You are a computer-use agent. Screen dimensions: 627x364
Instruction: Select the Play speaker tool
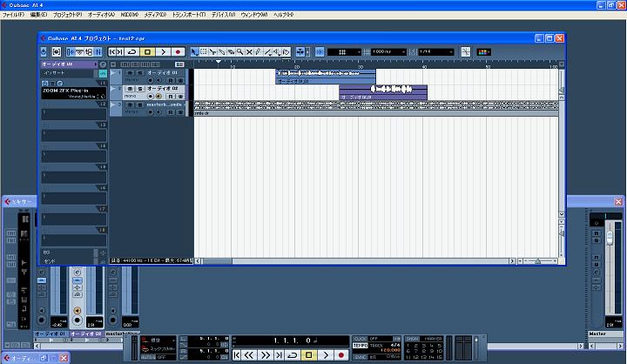coord(277,52)
